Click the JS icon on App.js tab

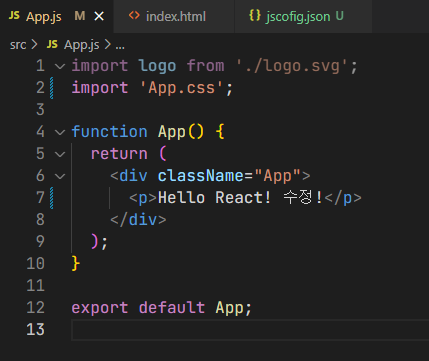point(14,15)
